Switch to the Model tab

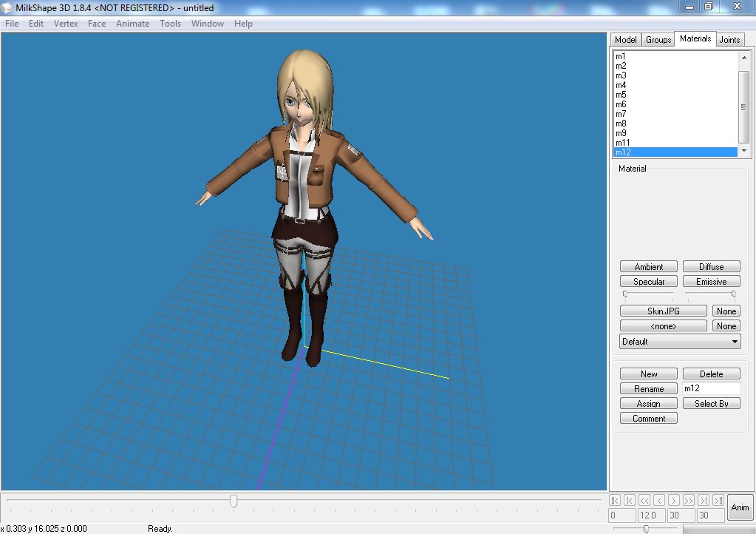click(x=626, y=40)
